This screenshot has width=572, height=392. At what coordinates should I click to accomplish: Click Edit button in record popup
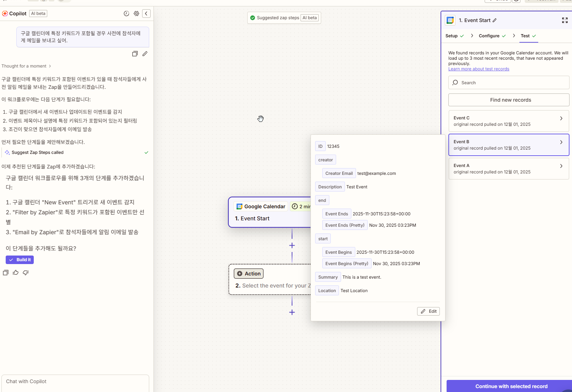pyautogui.click(x=428, y=311)
